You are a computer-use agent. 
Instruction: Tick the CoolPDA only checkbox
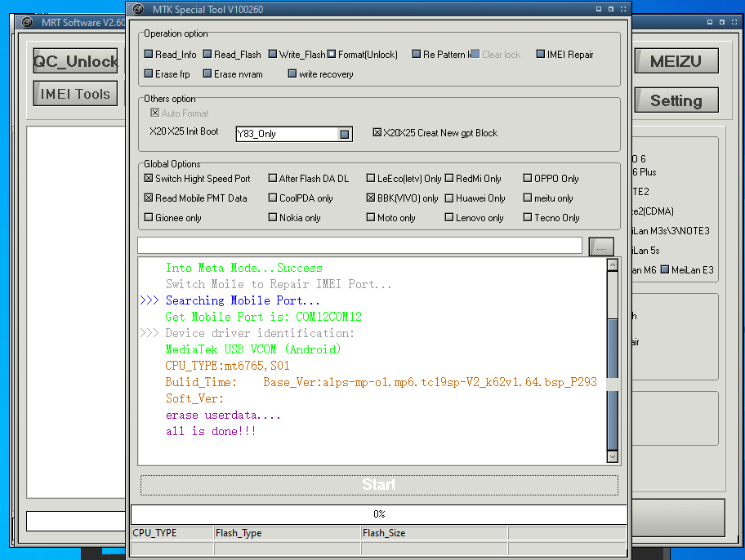coord(273,198)
